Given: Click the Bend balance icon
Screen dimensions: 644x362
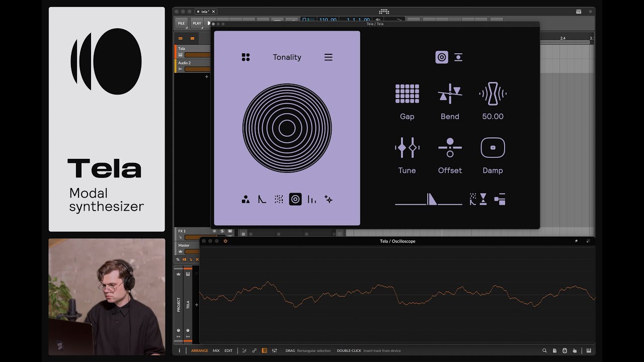Looking at the screenshot, I should point(450,94).
